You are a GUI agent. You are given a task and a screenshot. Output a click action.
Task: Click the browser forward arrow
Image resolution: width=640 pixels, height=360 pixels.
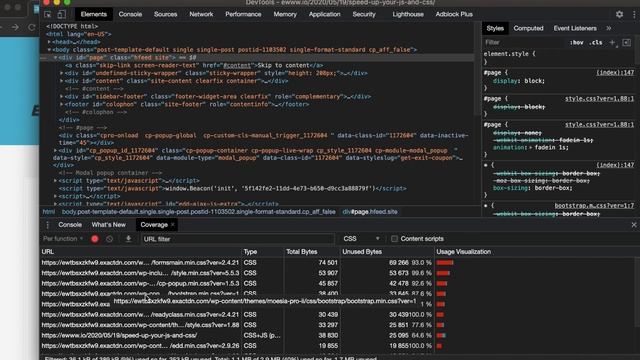(15, 27)
